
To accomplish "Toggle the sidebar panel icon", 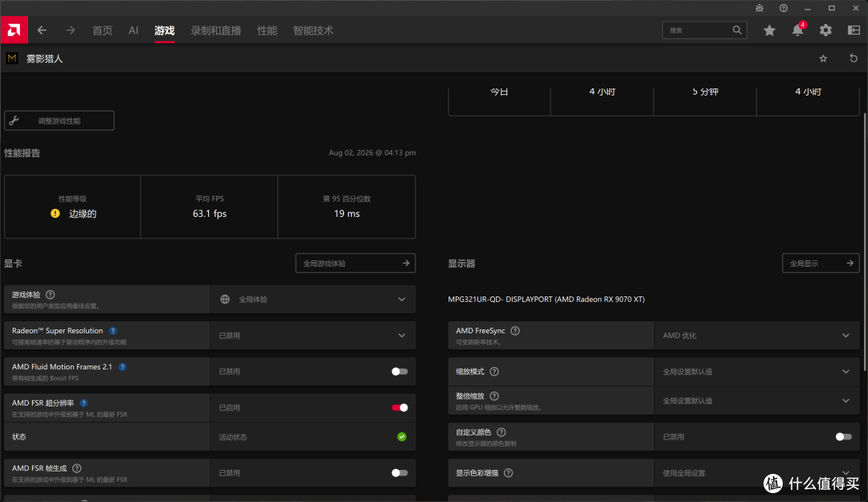I will [854, 31].
